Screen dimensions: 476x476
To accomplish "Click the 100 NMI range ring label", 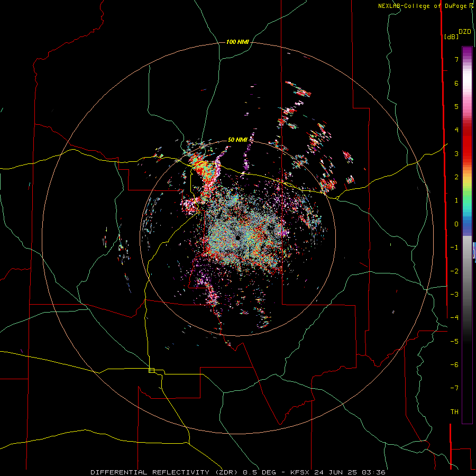I will coord(237,42).
